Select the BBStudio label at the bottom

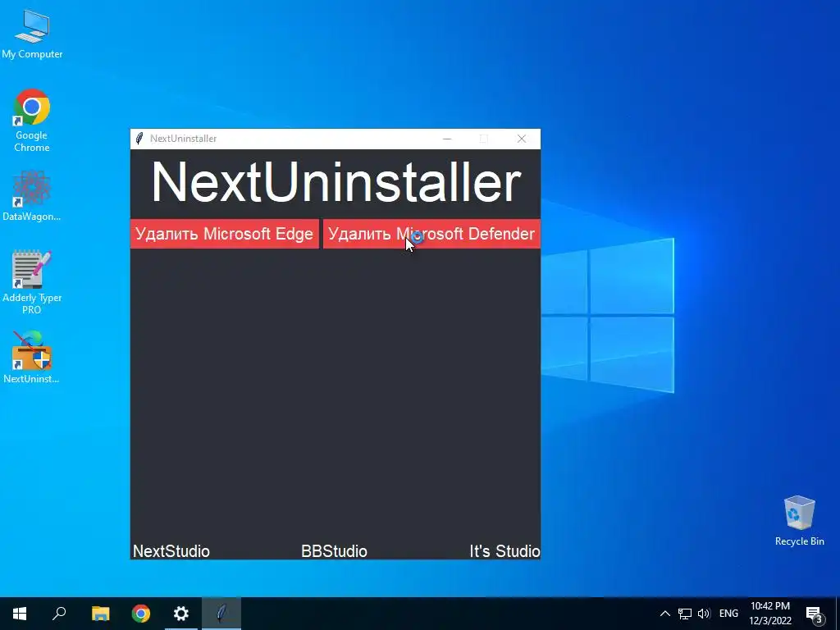335,550
